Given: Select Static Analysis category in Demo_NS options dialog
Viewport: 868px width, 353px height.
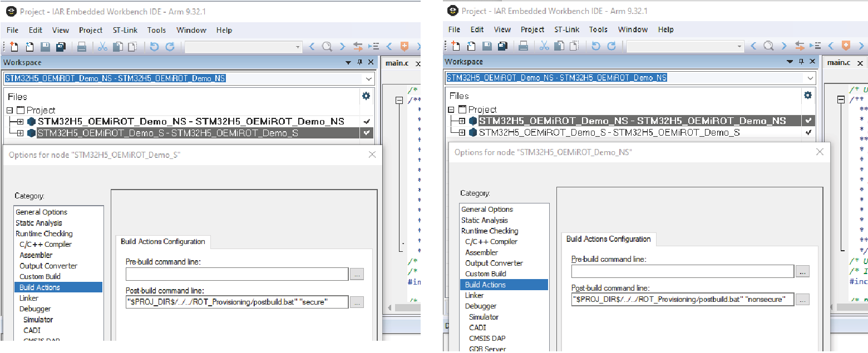Looking at the screenshot, I should tap(484, 220).
